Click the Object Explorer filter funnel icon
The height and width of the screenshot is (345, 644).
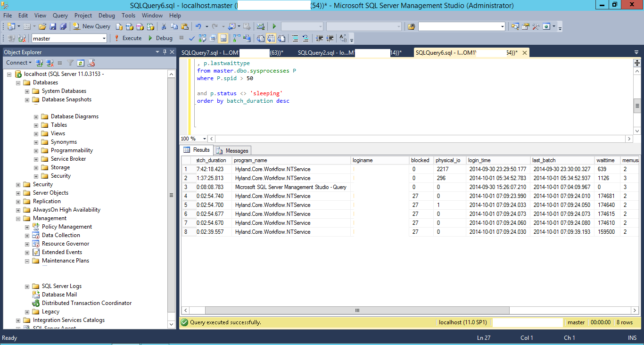point(70,63)
